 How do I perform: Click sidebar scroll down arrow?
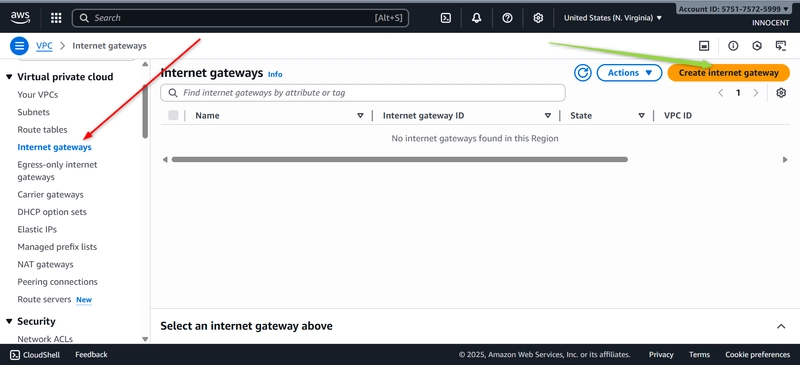pos(145,339)
